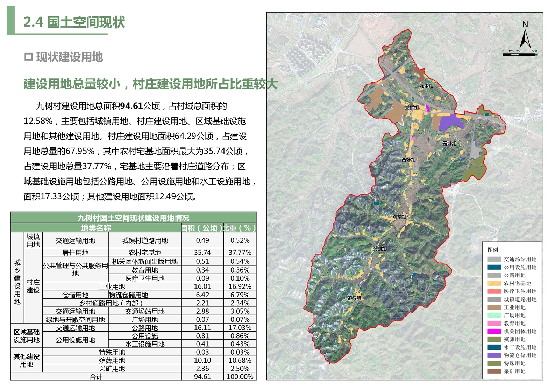Viewport: 555px width, 392px height.
Task: Click the 城镇道路用地 legend swatch
Action: pos(494,299)
